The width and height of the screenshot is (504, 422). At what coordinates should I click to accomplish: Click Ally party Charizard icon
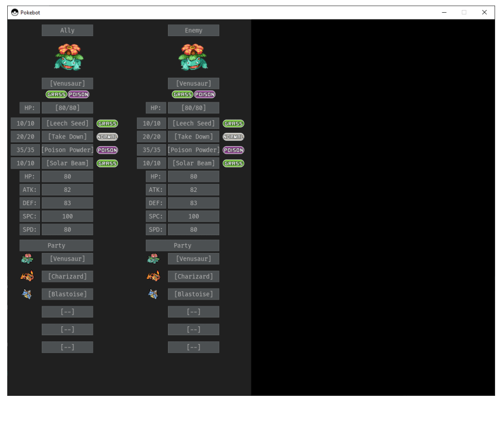(x=27, y=276)
